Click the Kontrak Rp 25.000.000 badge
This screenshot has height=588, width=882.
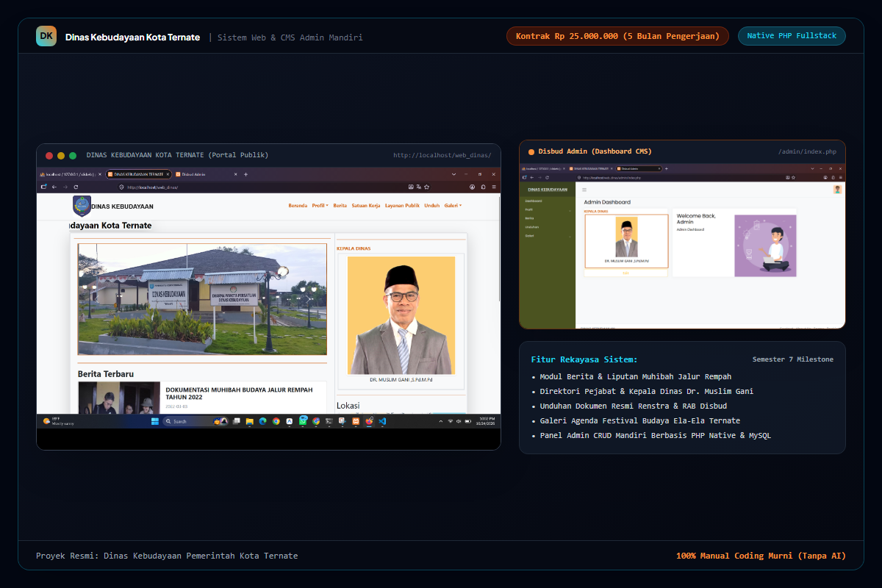coord(617,36)
